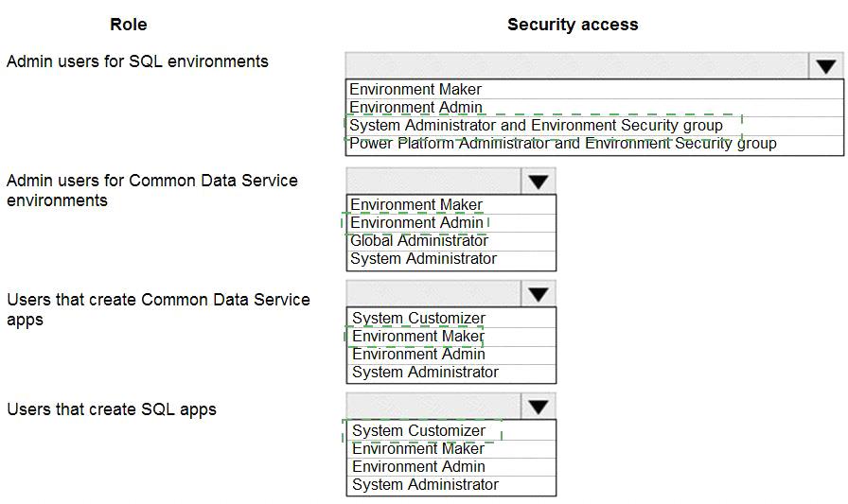Pick System Administrator for Common Data Service admins
Screen dimensions: 848x504
click(x=451, y=259)
